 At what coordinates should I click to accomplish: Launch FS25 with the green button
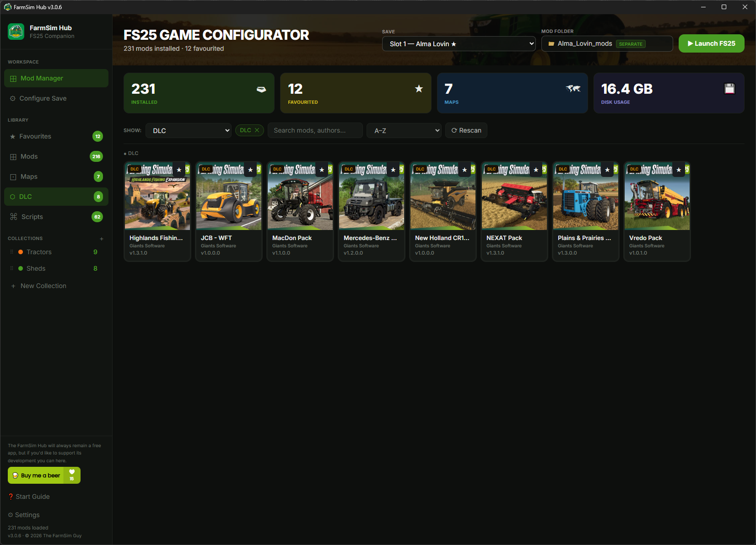pos(711,43)
